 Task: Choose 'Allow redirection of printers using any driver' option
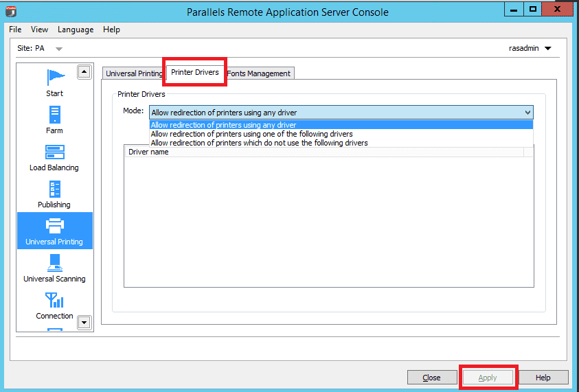coord(341,125)
